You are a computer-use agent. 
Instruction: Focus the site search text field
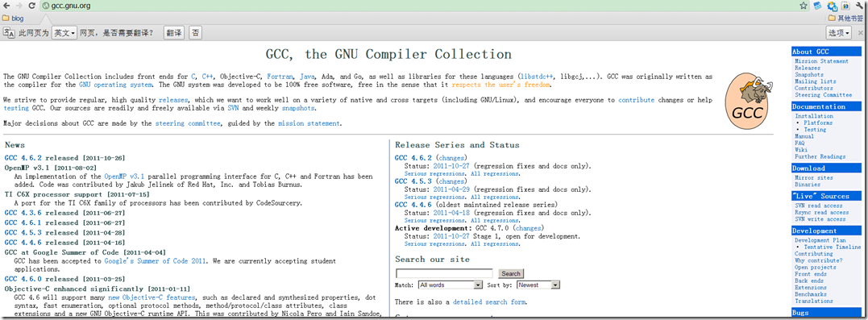tap(444, 273)
